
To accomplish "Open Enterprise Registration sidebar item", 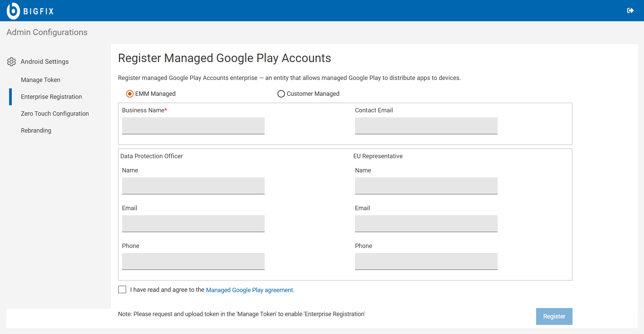I will tap(51, 97).
